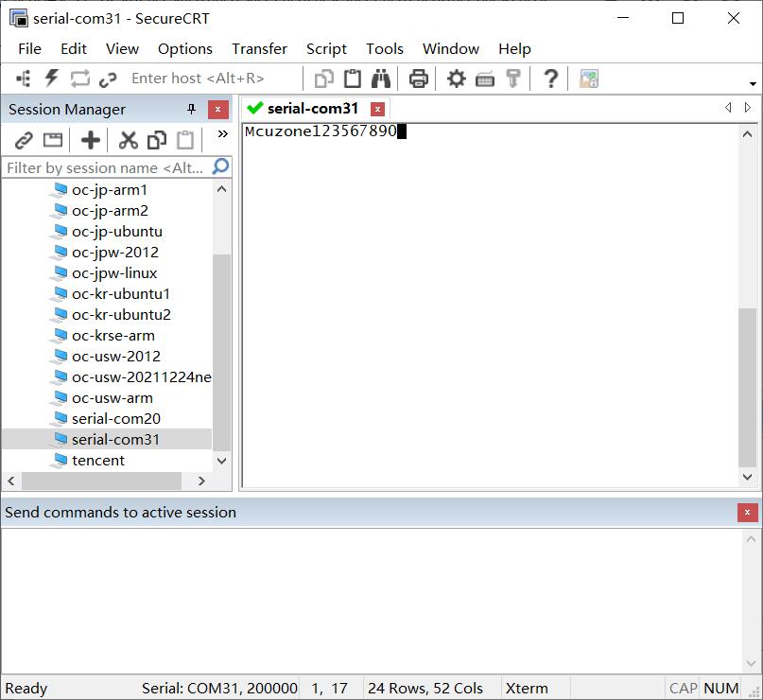Select session oc-jp-ubuntu
Image resolution: width=763 pixels, height=700 pixels.
[x=117, y=231]
